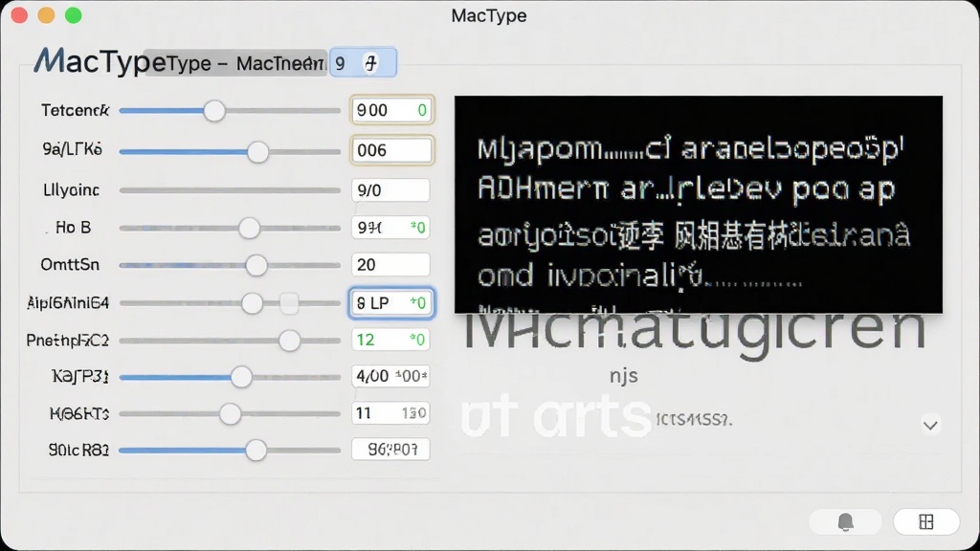Viewport: 980px width, 551px height.
Task: Click the KaJΓP3 slider handle
Action: coord(241,377)
